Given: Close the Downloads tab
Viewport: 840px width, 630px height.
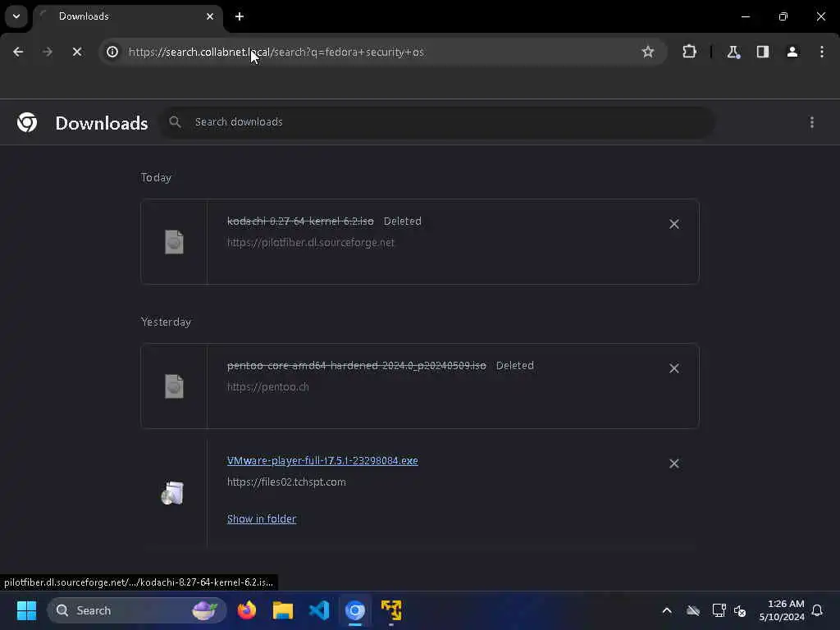Looking at the screenshot, I should pos(210,16).
